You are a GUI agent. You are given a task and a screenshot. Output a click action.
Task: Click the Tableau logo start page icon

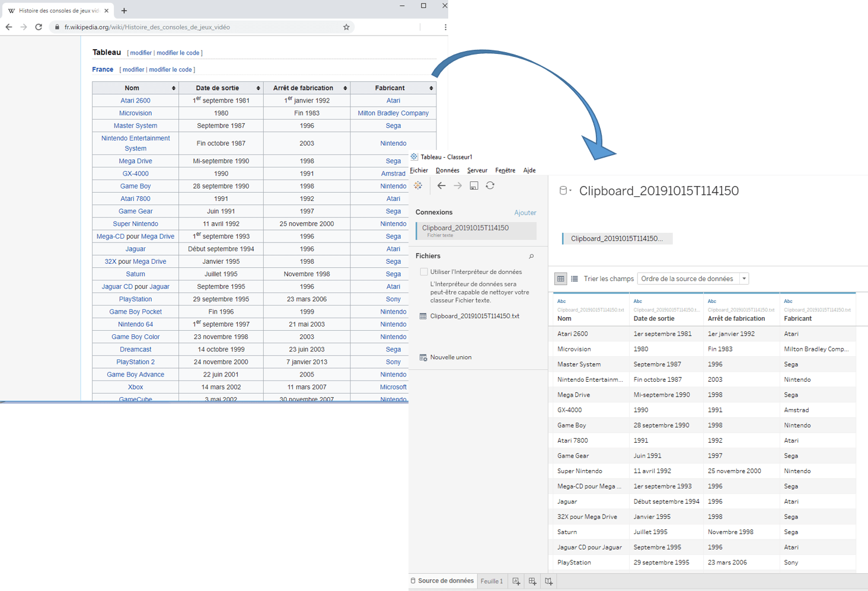pyautogui.click(x=418, y=186)
